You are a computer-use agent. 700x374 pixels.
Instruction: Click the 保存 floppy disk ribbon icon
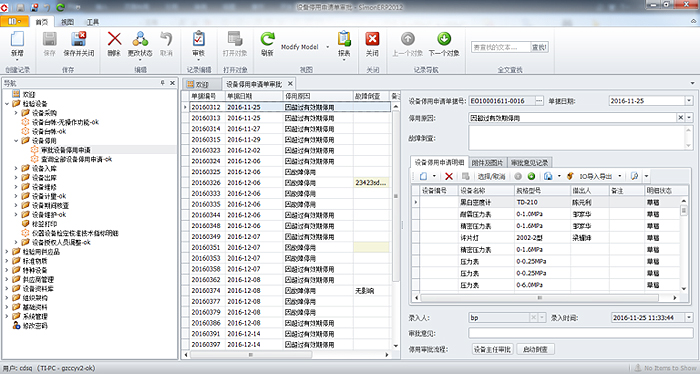click(x=49, y=39)
